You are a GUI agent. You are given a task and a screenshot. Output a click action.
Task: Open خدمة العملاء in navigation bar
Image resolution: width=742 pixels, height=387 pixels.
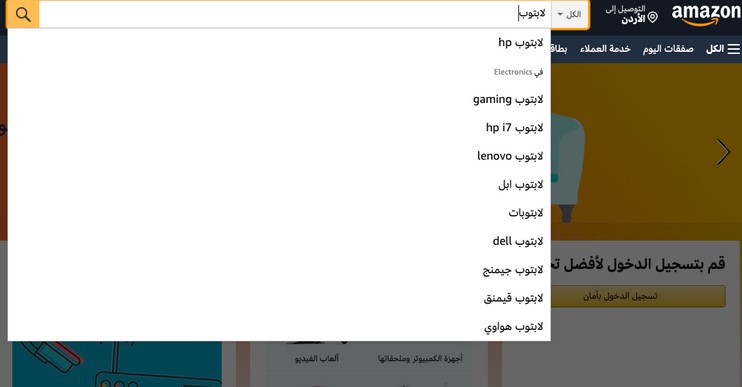(x=605, y=49)
